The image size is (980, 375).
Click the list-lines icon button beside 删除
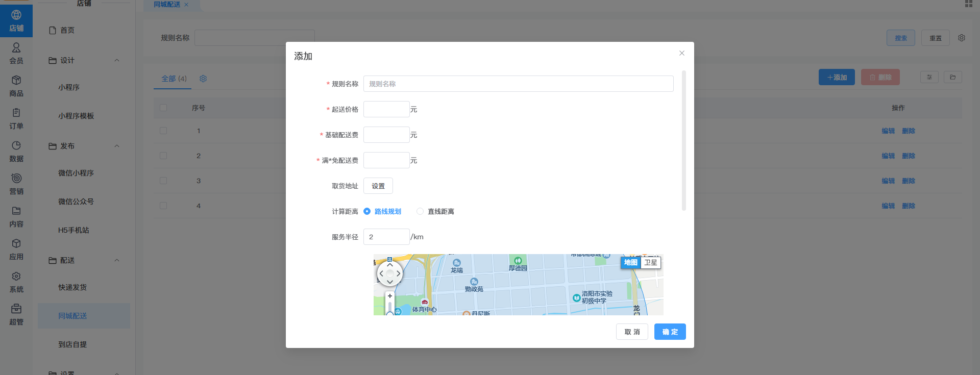tap(929, 77)
